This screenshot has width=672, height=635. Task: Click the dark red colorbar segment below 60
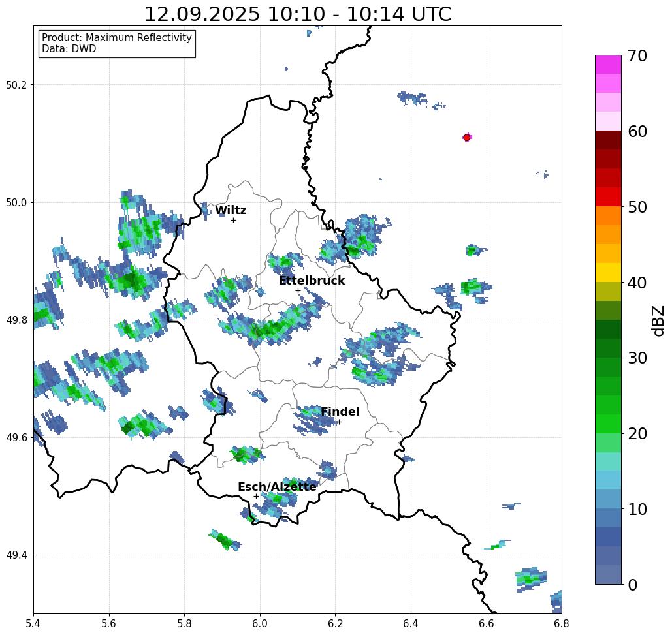608,140
